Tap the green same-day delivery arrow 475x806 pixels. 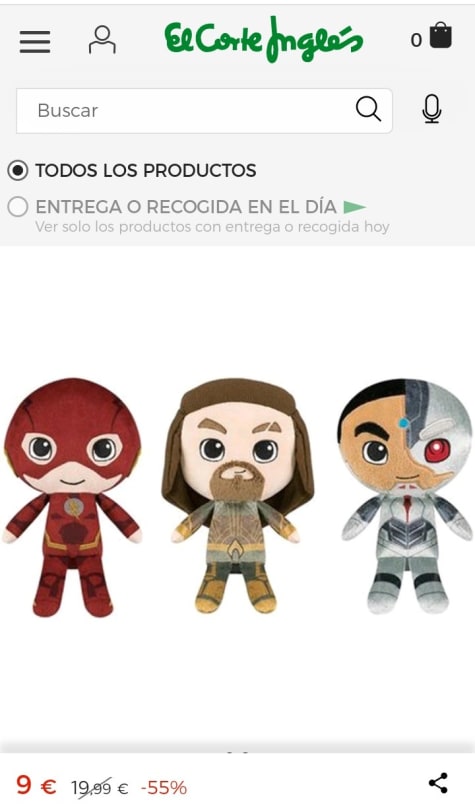[x=354, y=207]
